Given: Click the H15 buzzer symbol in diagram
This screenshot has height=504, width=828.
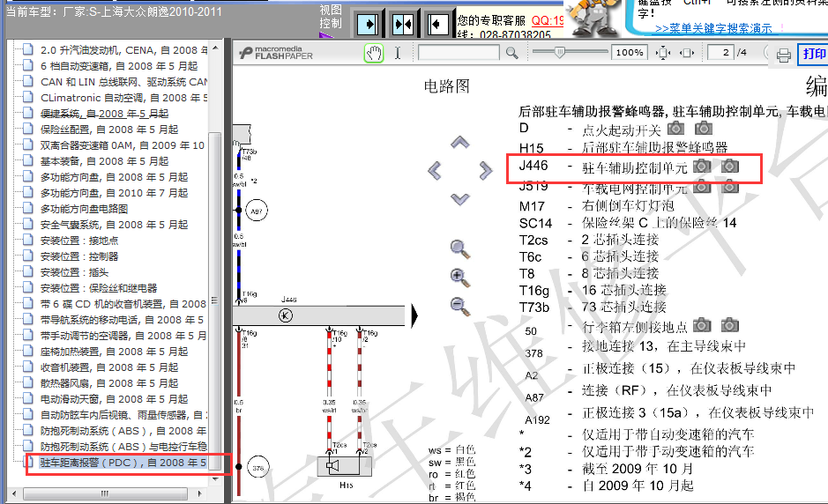Looking at the screenshot, I should click(x=344, y=466).
